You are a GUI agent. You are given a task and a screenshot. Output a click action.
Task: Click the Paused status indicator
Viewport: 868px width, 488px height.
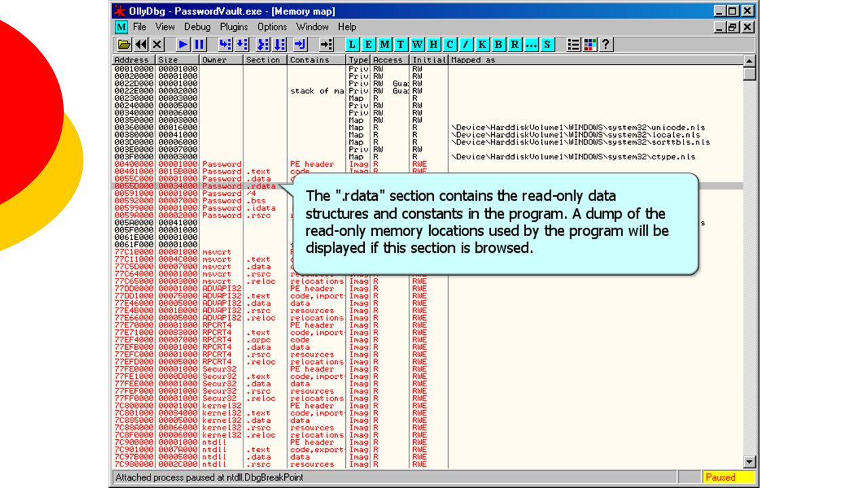728,477
